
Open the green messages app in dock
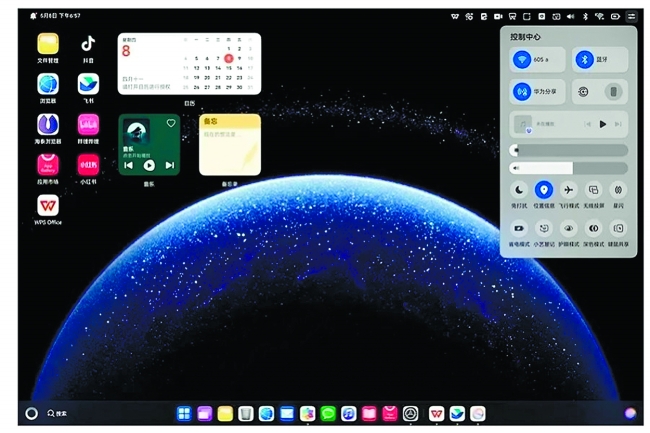click(328, 414)
